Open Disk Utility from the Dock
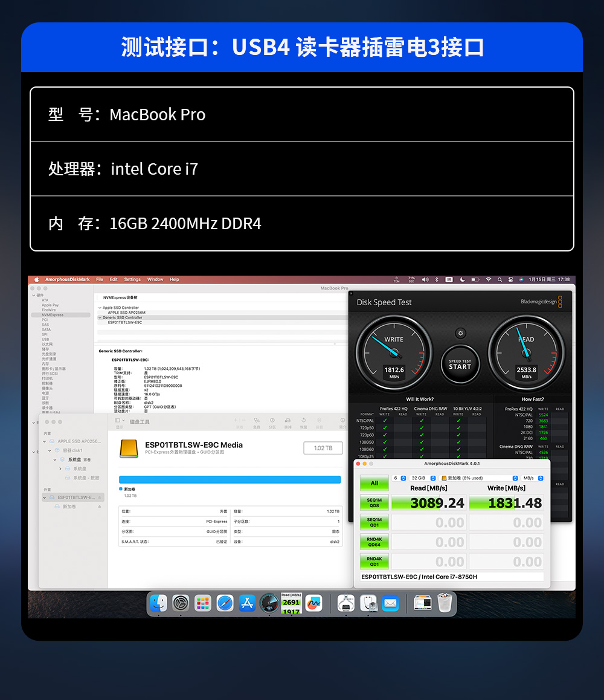 [x=368, y=603]
